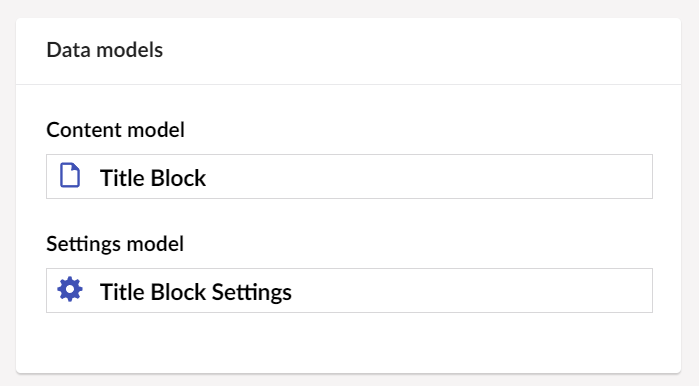Click the Data models panel heading
Screen dimensions: 699x386
104,50
